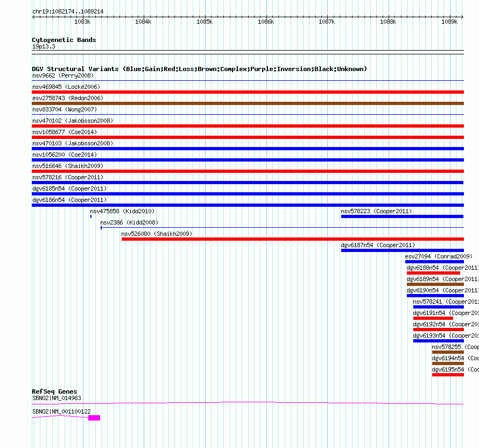
Task: Select the red dgv6191n54 loss bar
Action: click(x=433, y=318)
